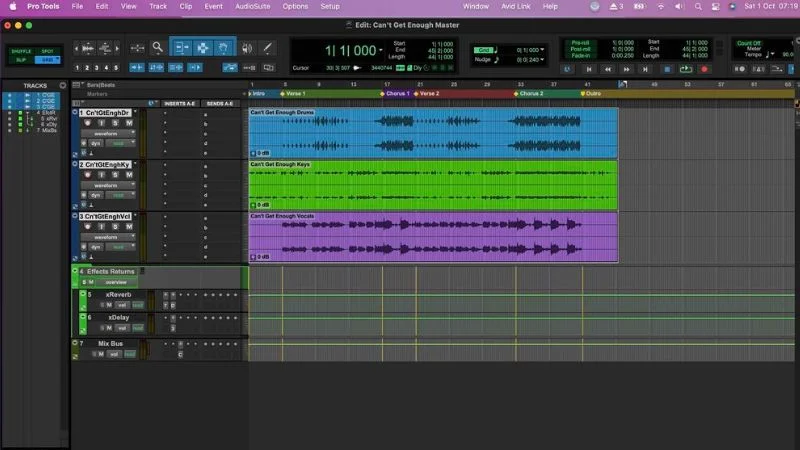
Task: Mute the Cn'tGtEnghVcl vocals track
Action: pyautogui.click(x=129, y=227)
